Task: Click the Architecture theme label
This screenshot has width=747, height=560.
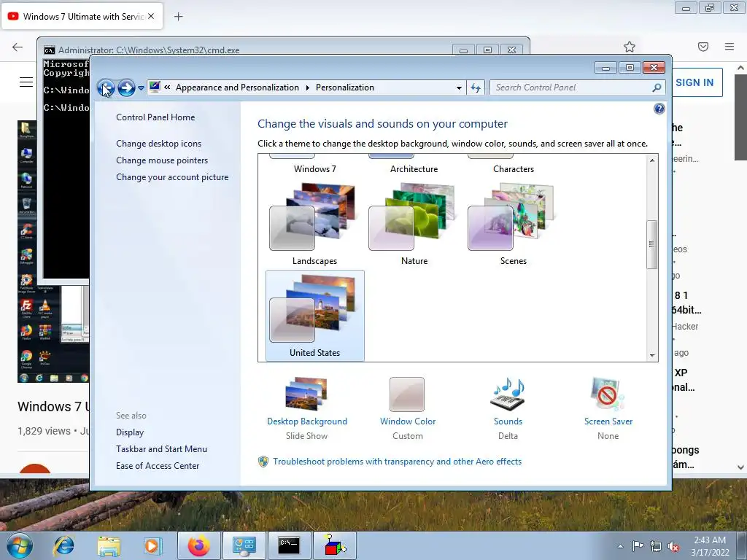Action: pyautogui.click(x=414, y=169)
